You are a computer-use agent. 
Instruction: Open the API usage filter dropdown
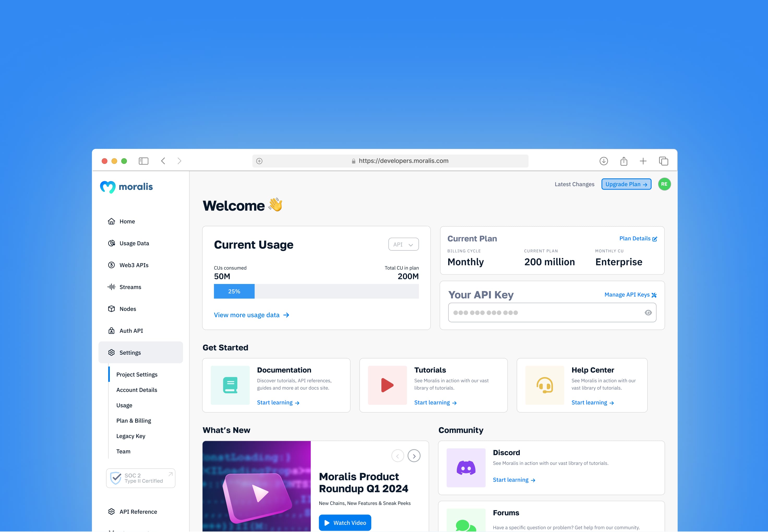pos(403,244)
